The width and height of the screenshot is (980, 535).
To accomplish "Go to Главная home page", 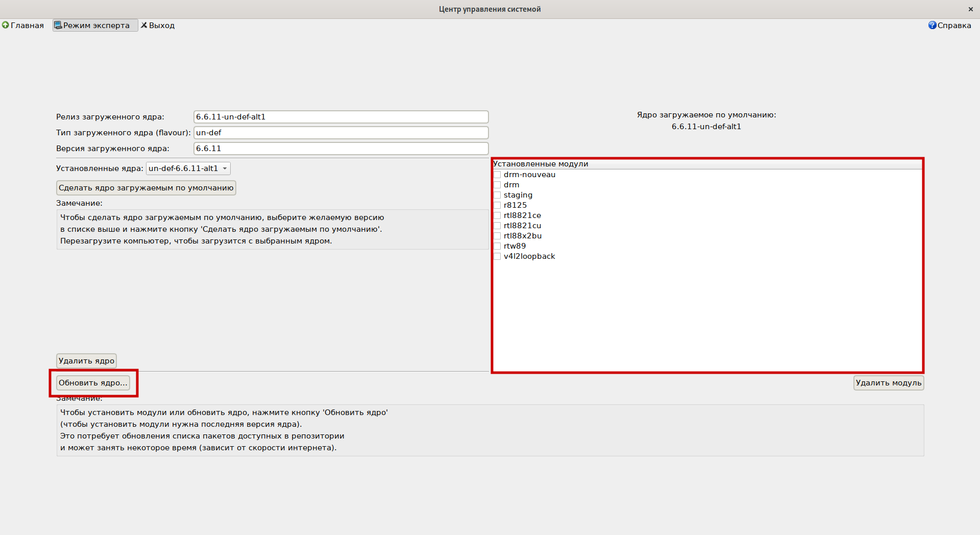I will pyautogui.click(x=23, y=25).
